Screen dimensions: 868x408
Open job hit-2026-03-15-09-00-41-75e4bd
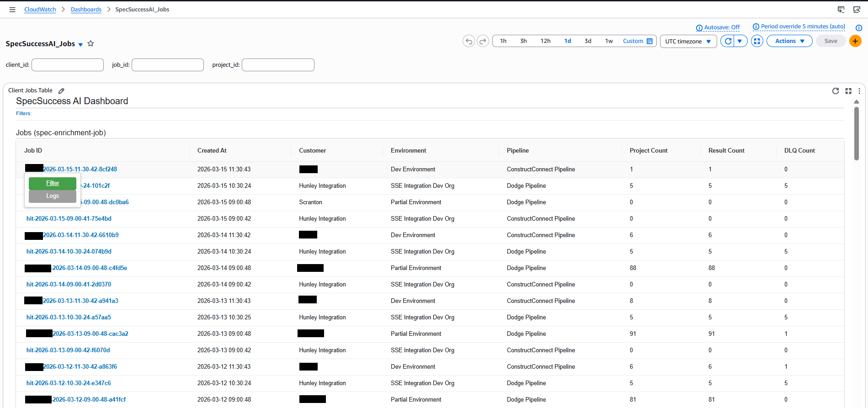pos(69,219)
